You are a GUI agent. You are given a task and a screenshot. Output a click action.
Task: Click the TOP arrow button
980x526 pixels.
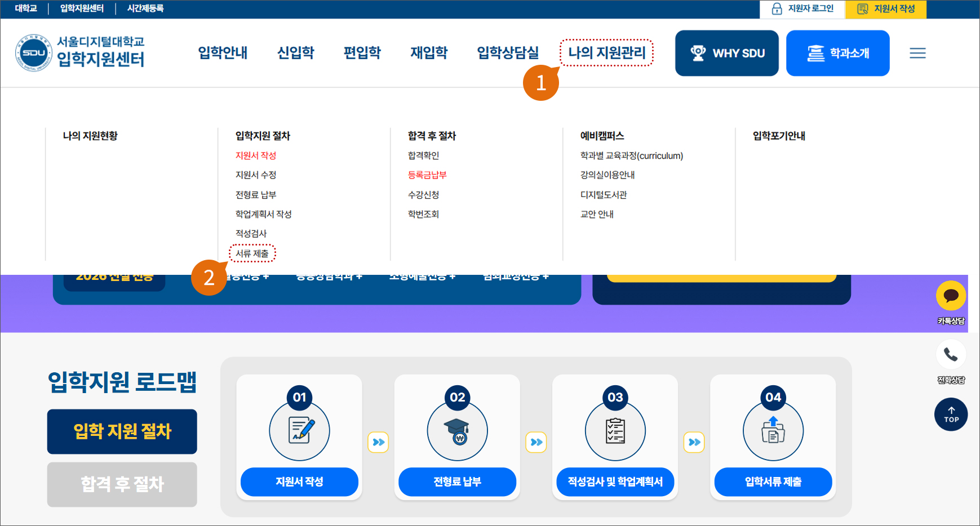(951, 414)
